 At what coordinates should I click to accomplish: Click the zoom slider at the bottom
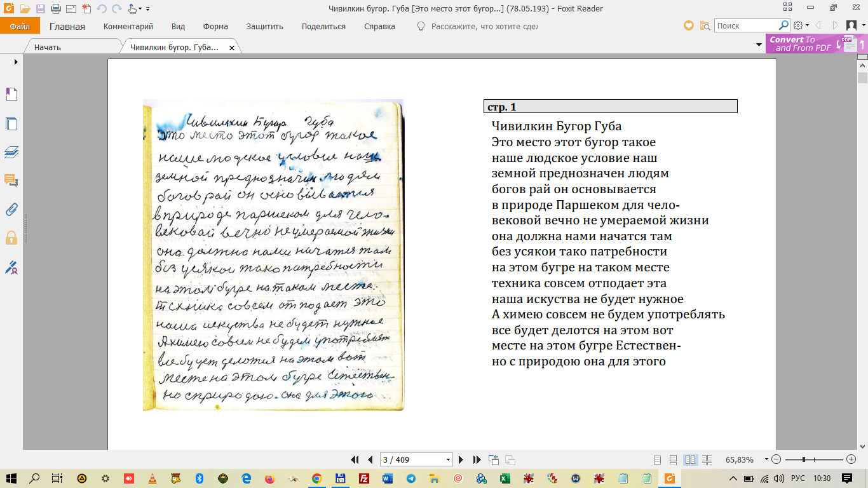click(x=804, y=459)
